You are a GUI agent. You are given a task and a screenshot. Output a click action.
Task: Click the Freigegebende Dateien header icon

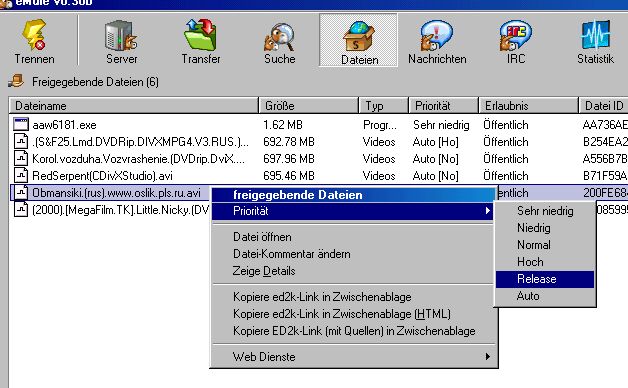pos(16,81)
